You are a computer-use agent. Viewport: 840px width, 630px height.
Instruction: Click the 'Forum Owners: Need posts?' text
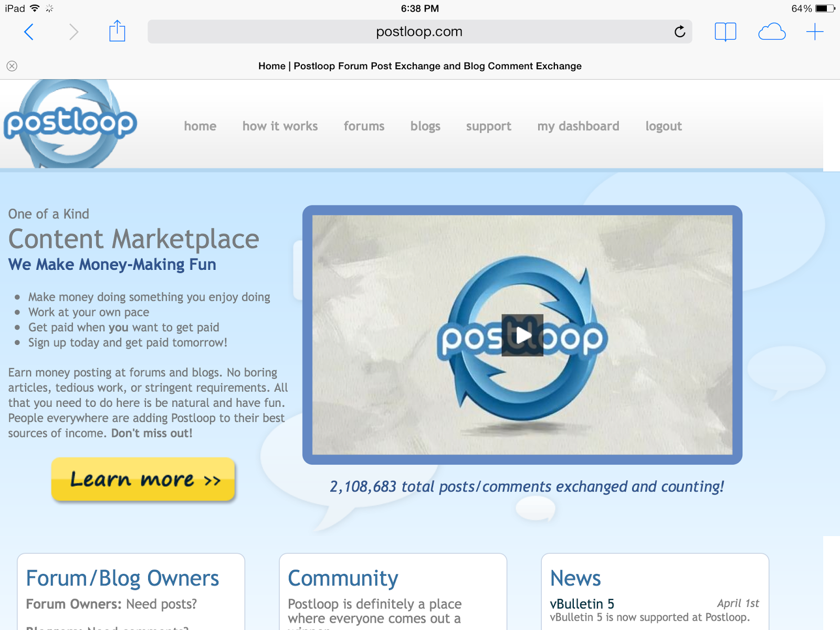point(111,604)
